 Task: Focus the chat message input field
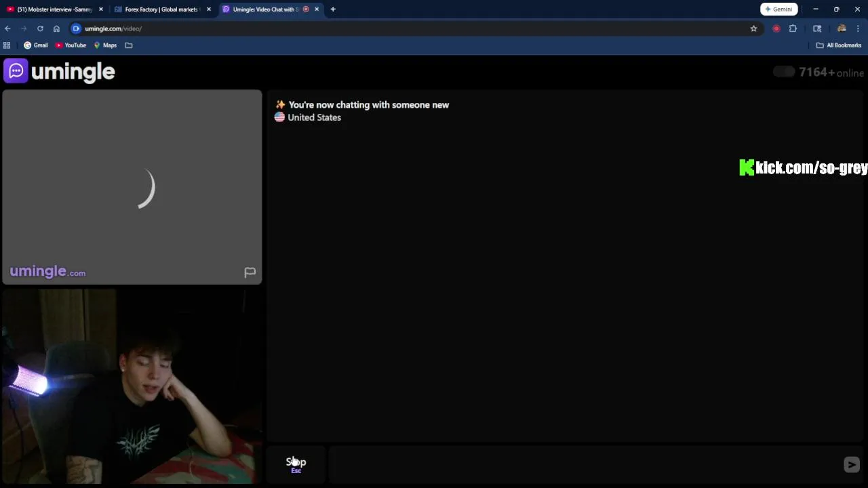tap(585, 464)
